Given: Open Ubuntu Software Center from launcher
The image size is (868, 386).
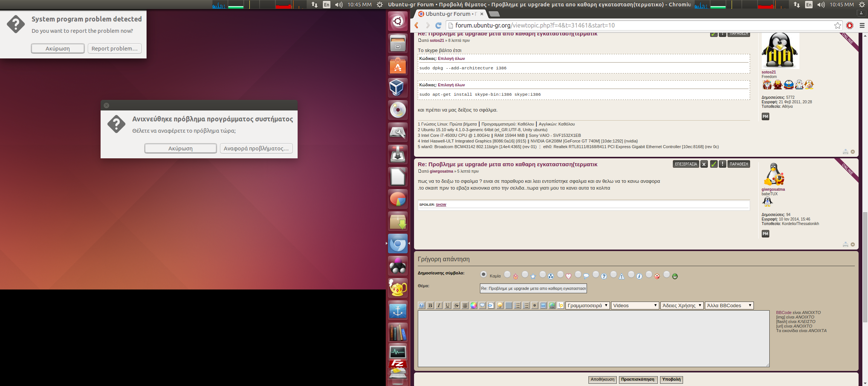Looking at the screenshot, I should (x=397, y=66).
